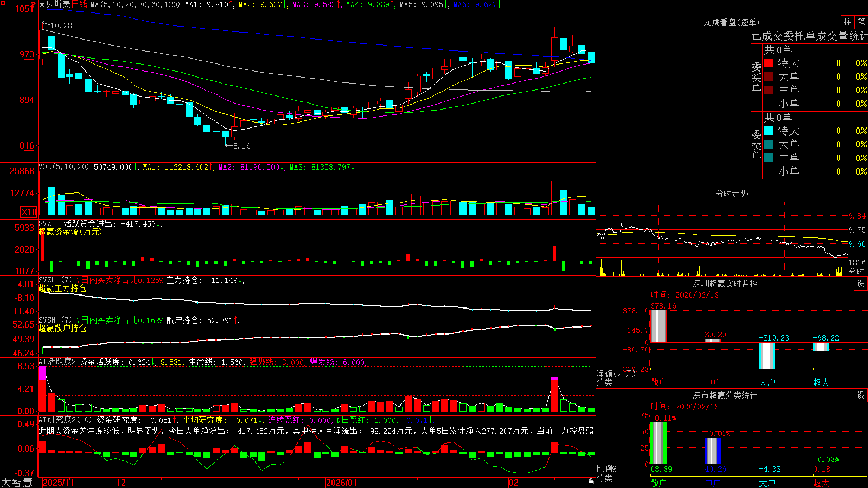Click the 深圳超赢实时监控 panel title
The image size is (868, 488).
[x=725, y=284]
